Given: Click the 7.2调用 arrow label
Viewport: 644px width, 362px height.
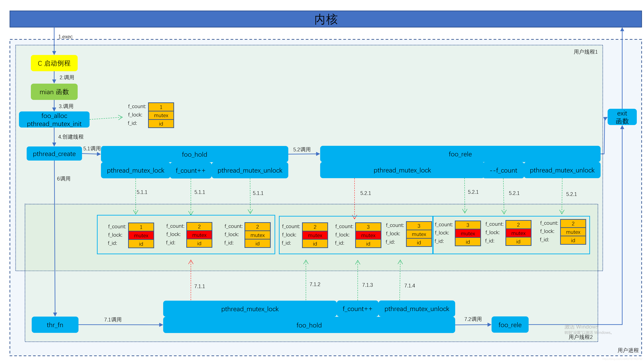Looking at the screenshot, I should pyautogui.click(x=473, y=319).
